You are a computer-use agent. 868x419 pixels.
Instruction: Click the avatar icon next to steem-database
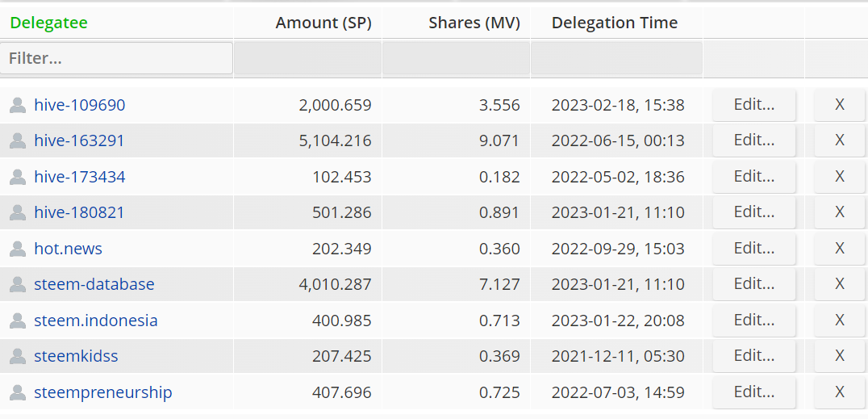click(18, 285)
